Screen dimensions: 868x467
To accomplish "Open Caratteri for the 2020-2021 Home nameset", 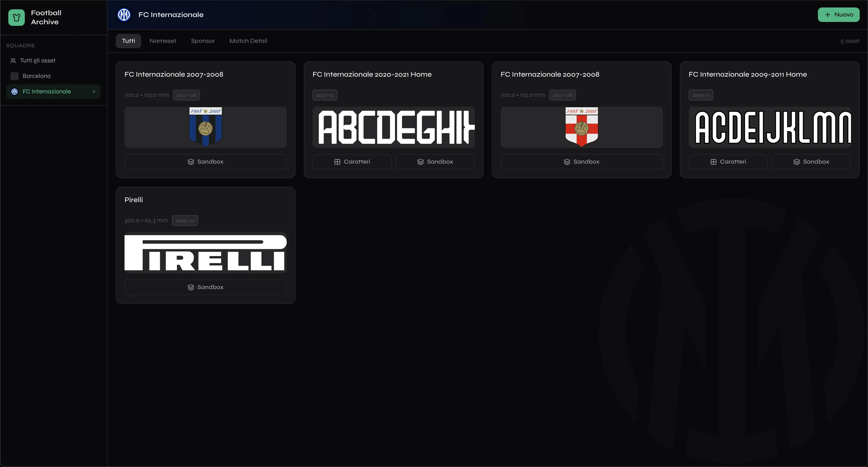I will point(352,162).
